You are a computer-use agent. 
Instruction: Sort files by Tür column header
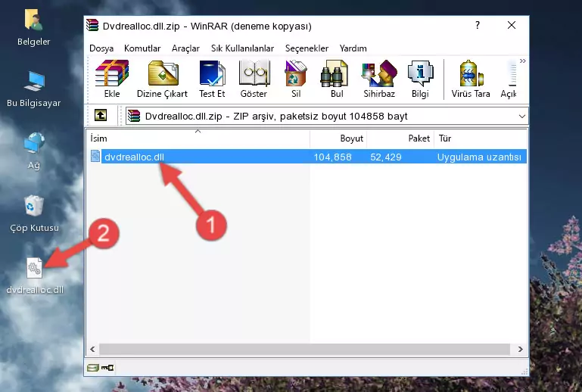coord(481,138)
